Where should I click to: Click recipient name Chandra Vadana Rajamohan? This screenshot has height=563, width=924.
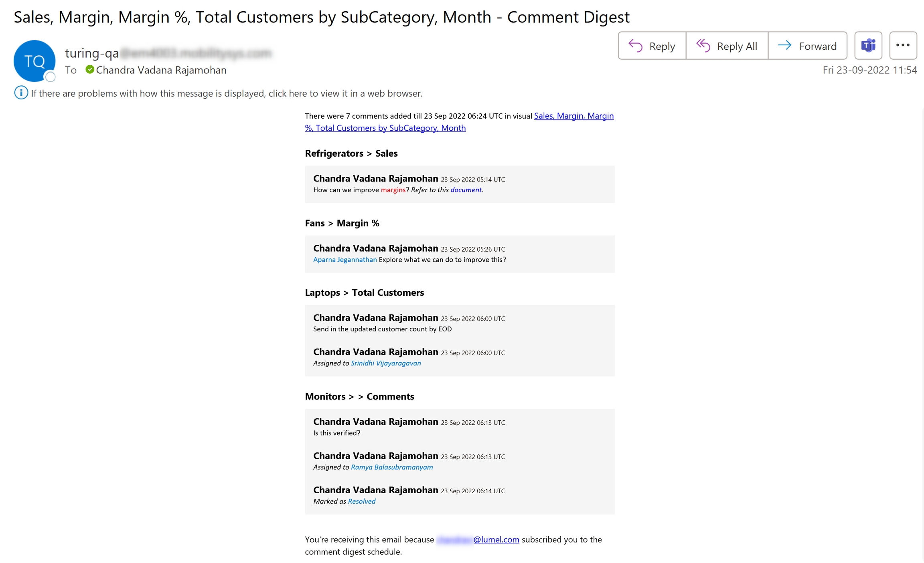(161, 70)
